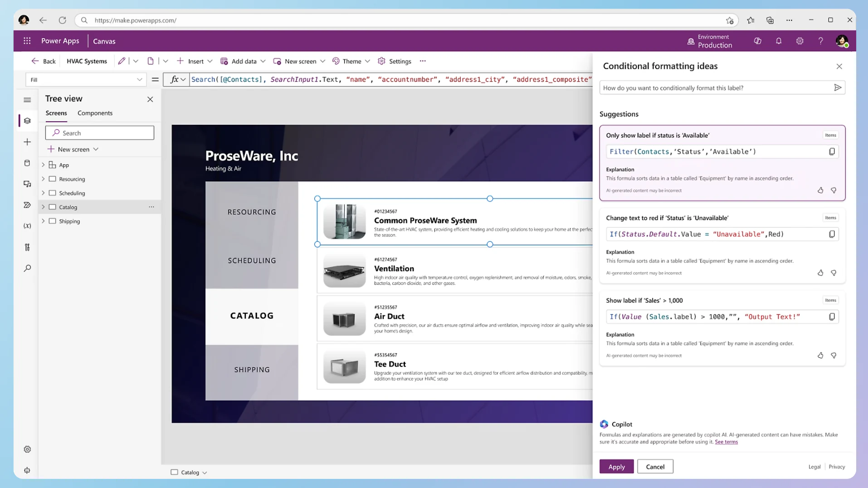The height and width of the screenshot is (488, 868).
Task: Open the Power Automate icon in rail
Action: point(27,205)
